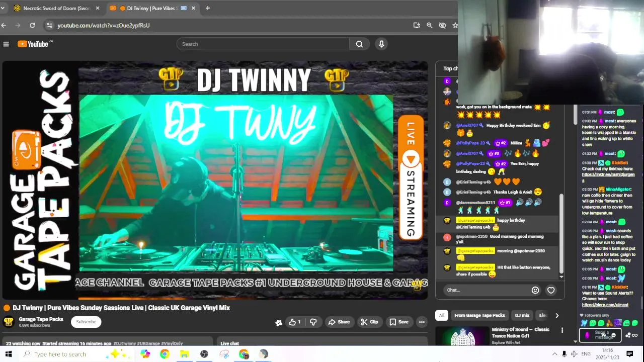
Task: Open a new Chrome tab
Action: tap(208, 8)
